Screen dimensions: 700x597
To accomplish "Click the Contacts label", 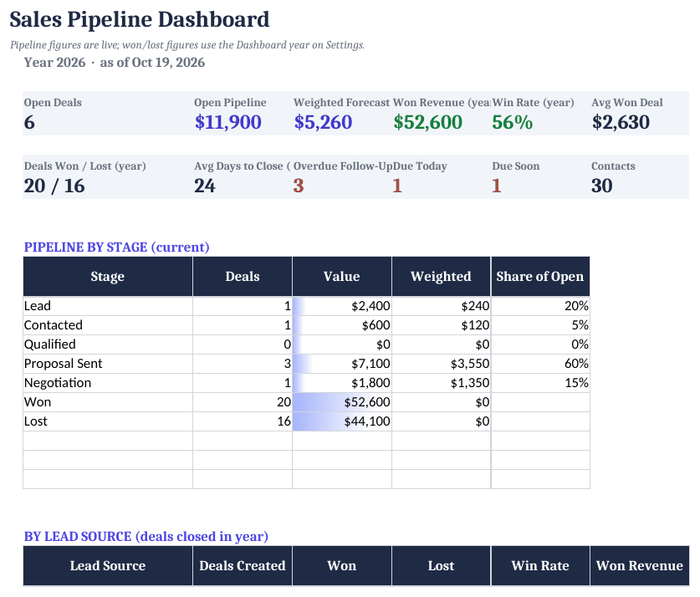I will click(x=613, y=166).
